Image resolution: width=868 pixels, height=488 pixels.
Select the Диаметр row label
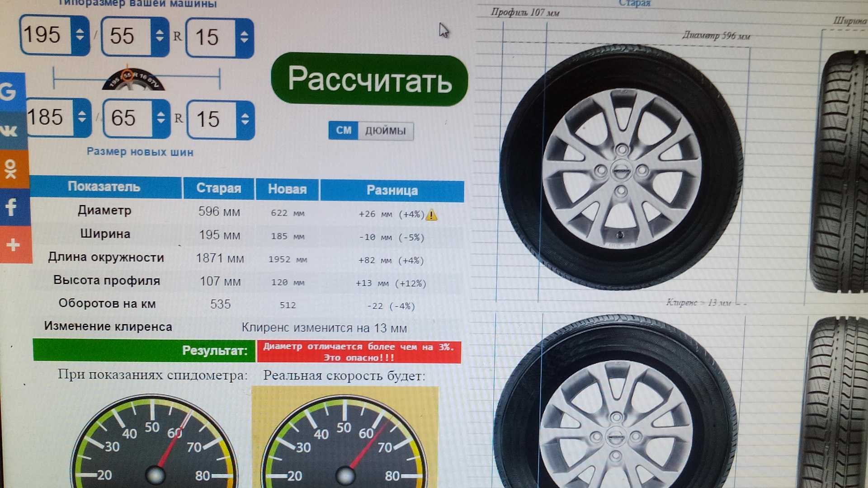coord(104,211)
